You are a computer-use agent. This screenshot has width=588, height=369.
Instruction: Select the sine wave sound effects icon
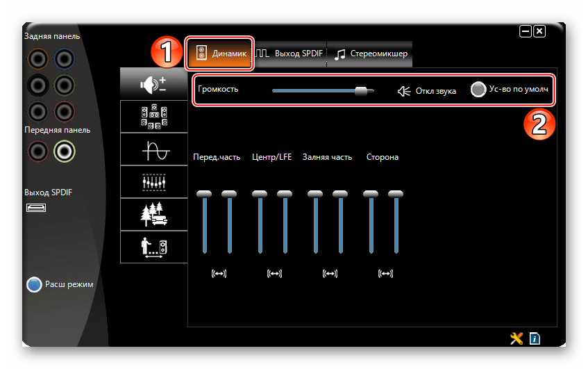coord(153,149)
